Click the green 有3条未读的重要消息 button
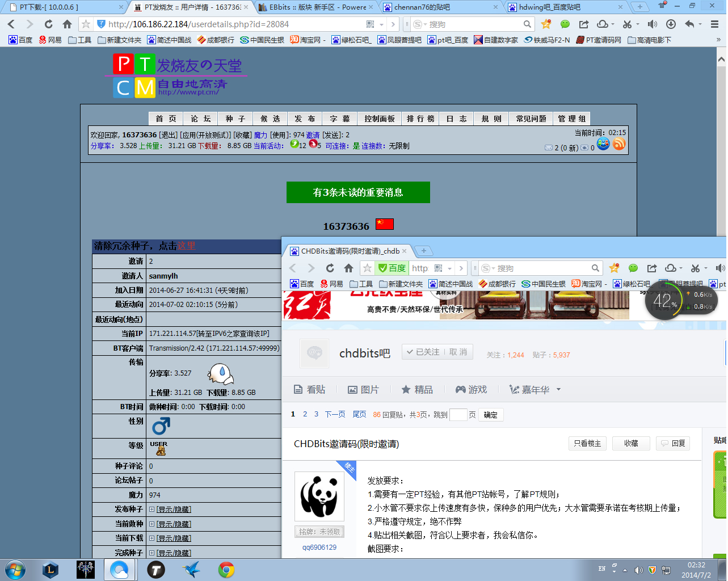 pyautogui.click(x=358, y=192)
